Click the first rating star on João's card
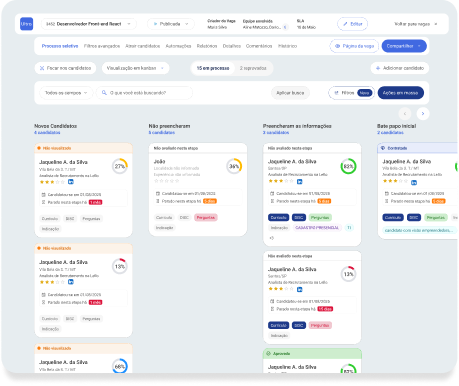This screenshot has width=459, height=386. pos(156,181)
